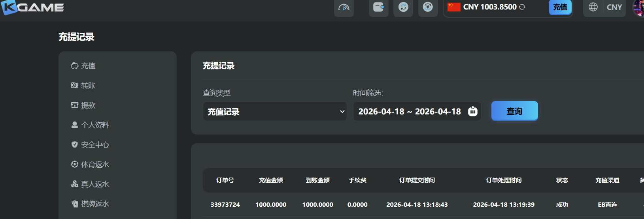Click the globe language icon
The height and width of the screenshot is (219, 644).
593,7
